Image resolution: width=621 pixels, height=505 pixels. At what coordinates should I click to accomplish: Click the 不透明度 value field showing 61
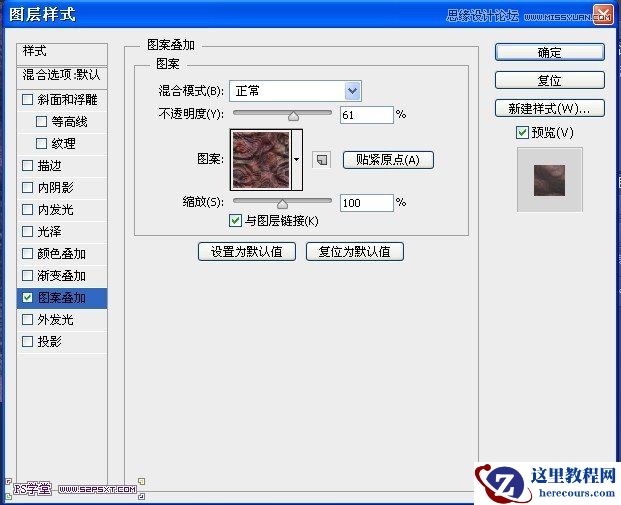(367, 115)
